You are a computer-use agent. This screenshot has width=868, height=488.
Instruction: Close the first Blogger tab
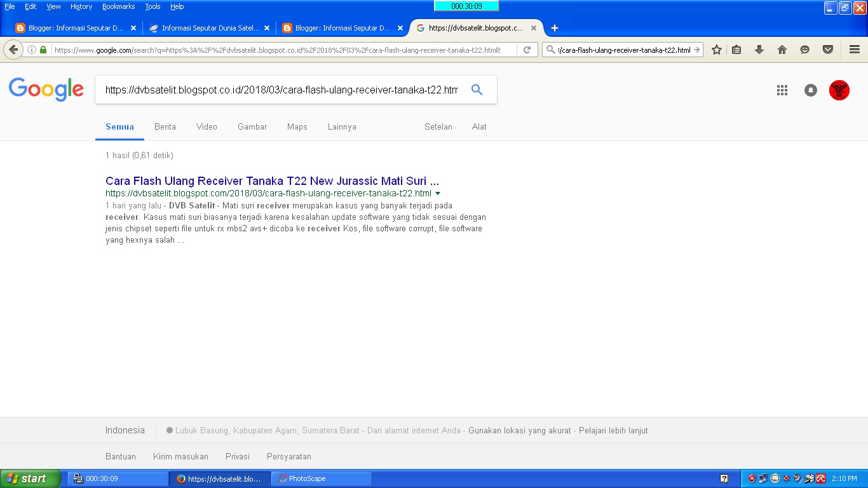point(133,28)
